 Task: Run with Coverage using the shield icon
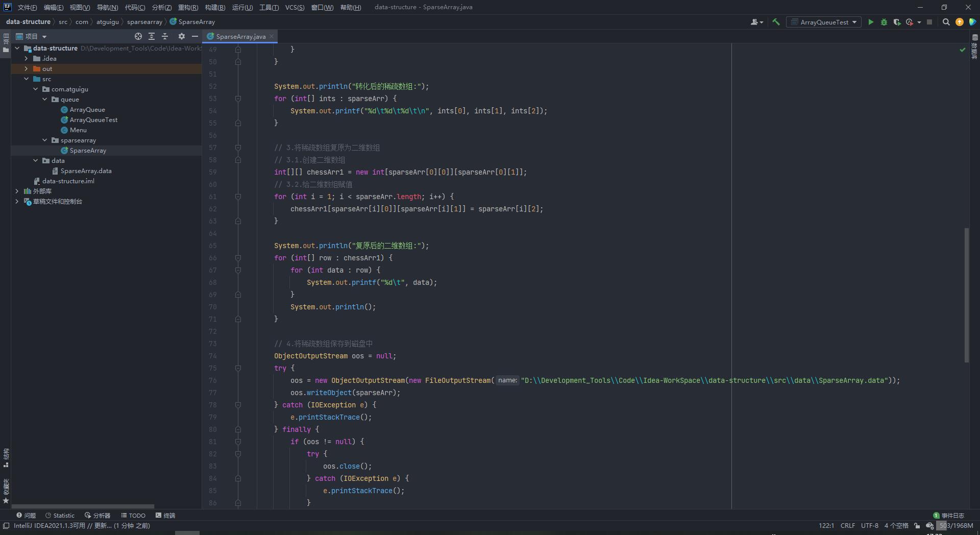pyautogui.click(x=897, y=22)
